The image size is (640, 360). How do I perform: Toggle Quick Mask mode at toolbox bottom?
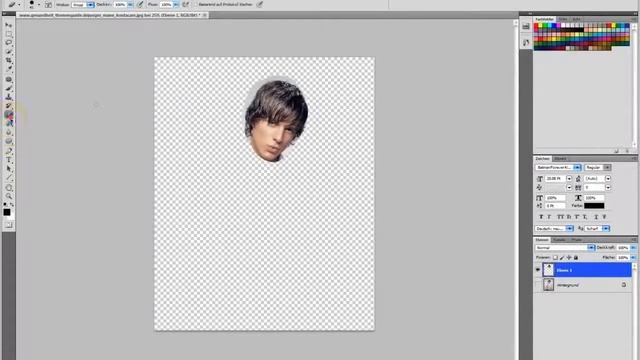pyautogui.click(x=9, y=225)
